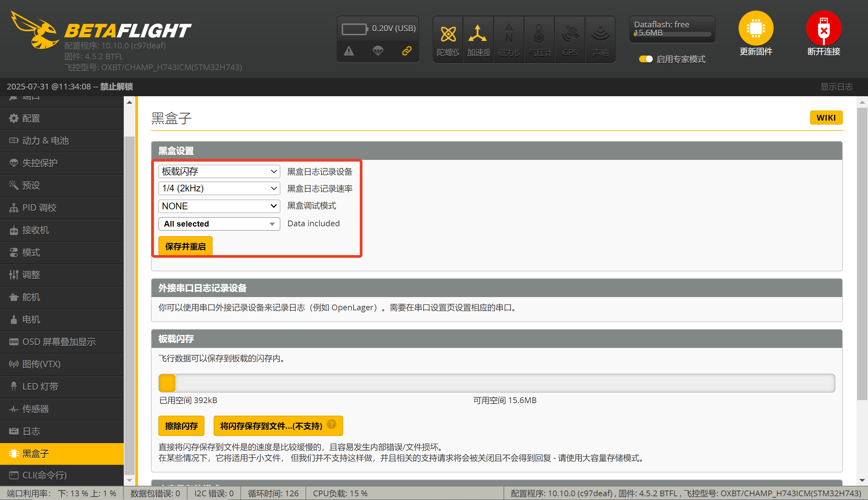Toggle the Expert Mode (启用专家模式) switch
The width and height of the screenshot is (868, 500).
click(645, 59)
